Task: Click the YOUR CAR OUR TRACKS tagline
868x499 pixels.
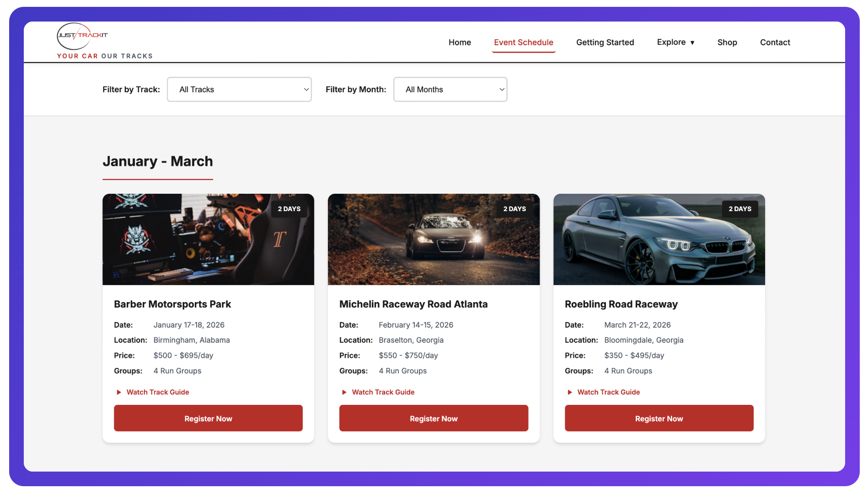Action: [x=105, y=56]
